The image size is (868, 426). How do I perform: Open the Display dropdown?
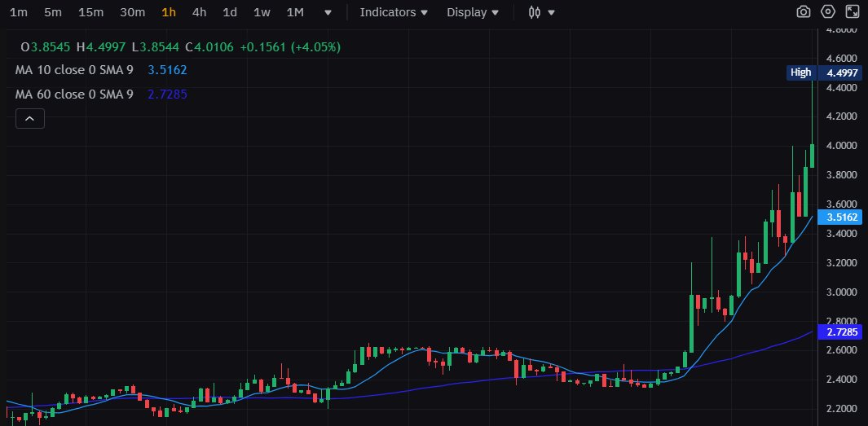click(x=473, y=12)
